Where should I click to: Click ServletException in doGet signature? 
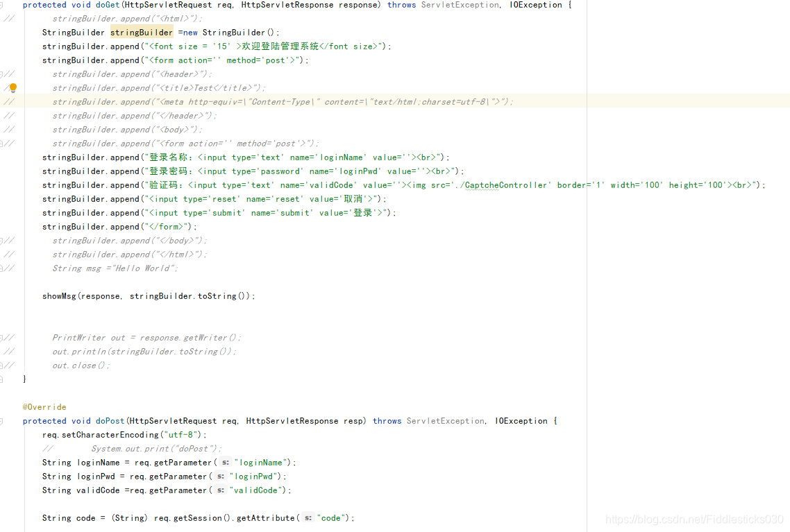(x=460, y=5)
